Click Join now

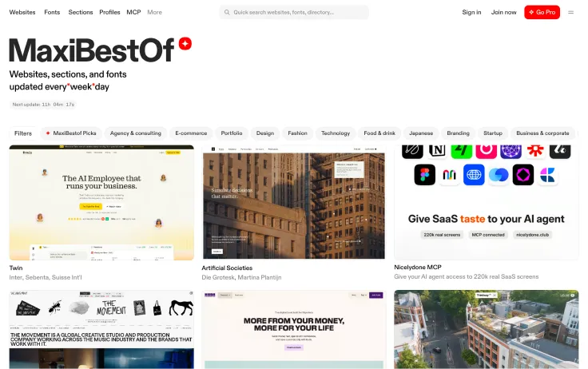pos(503,12)
